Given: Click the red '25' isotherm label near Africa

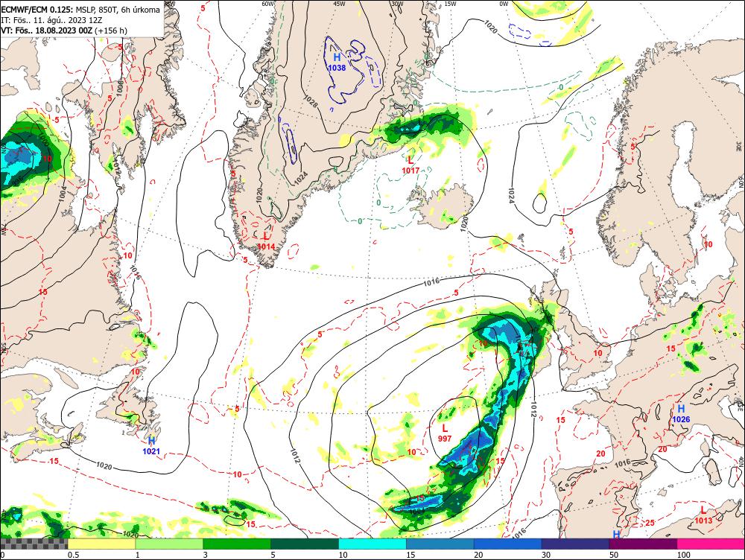Looking at the screenshot, I should coord(650,523).
